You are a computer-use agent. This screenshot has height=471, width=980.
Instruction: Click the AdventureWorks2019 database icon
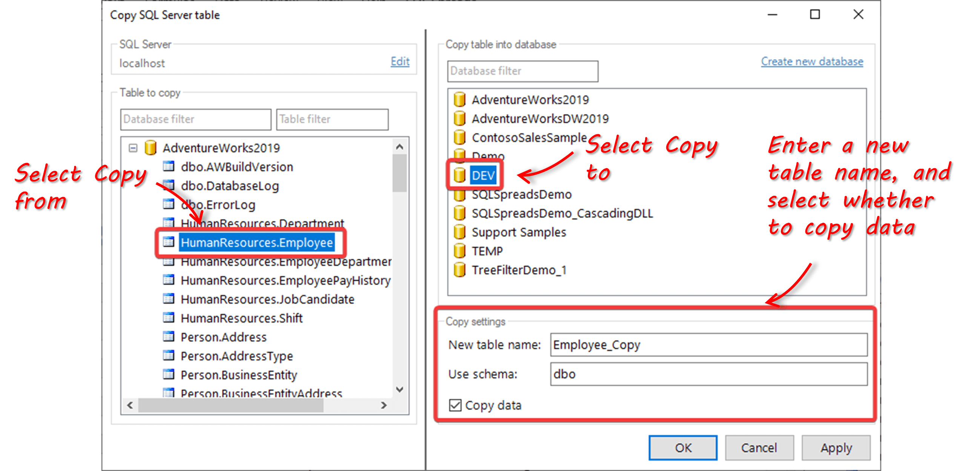pyautogui.click(x=460, y=99)
